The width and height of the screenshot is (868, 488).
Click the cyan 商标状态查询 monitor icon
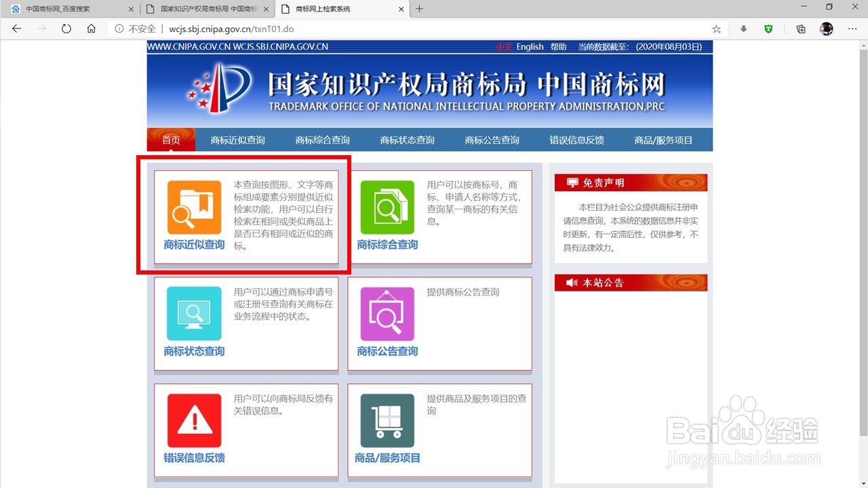(x=194, y=314)
